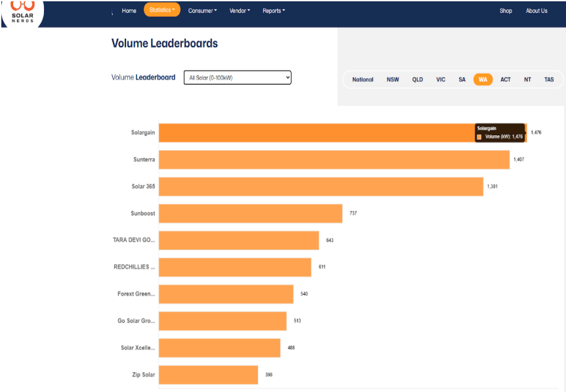
Task: Open the All Solar (0-100kW) dropdown
Action: (237, 77)
